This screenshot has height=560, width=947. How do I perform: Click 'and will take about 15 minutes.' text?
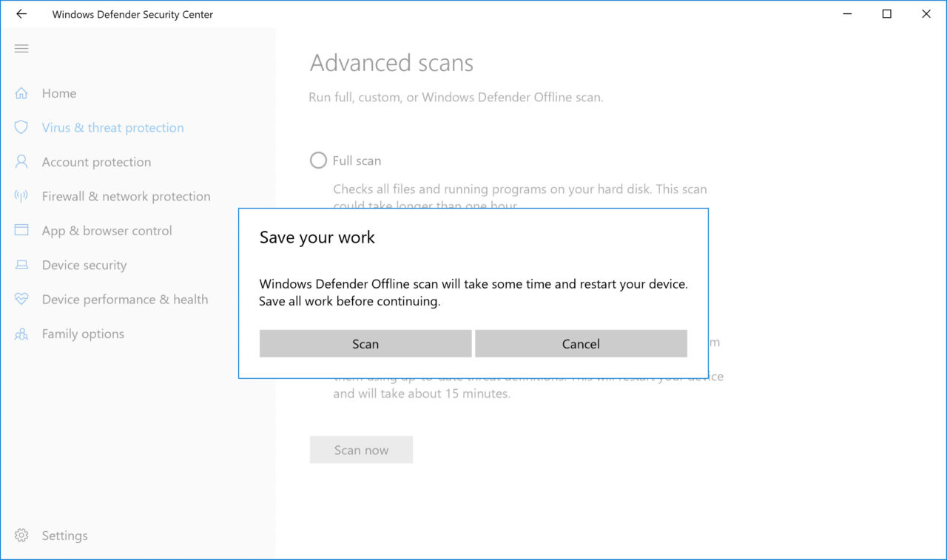point(422,394)
